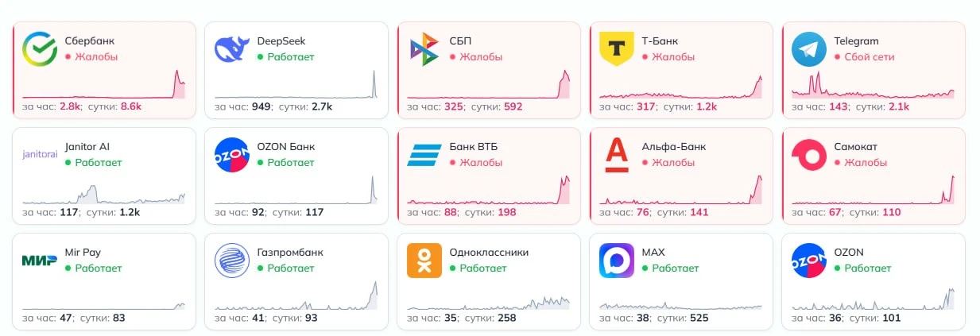Click the DeepSeek outage chart
This screenshot has height=336, width=980.
[296, 85]
